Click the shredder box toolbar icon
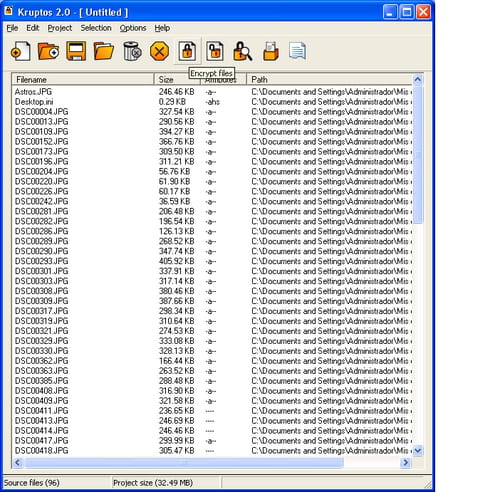The width and height of the screenshot is (500, 492). 270,51
